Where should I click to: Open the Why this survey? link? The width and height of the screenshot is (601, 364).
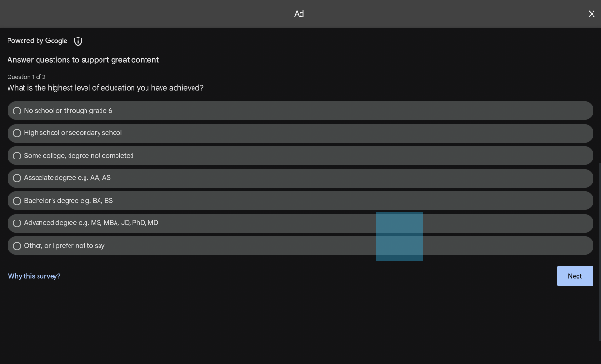coord(34,276)
